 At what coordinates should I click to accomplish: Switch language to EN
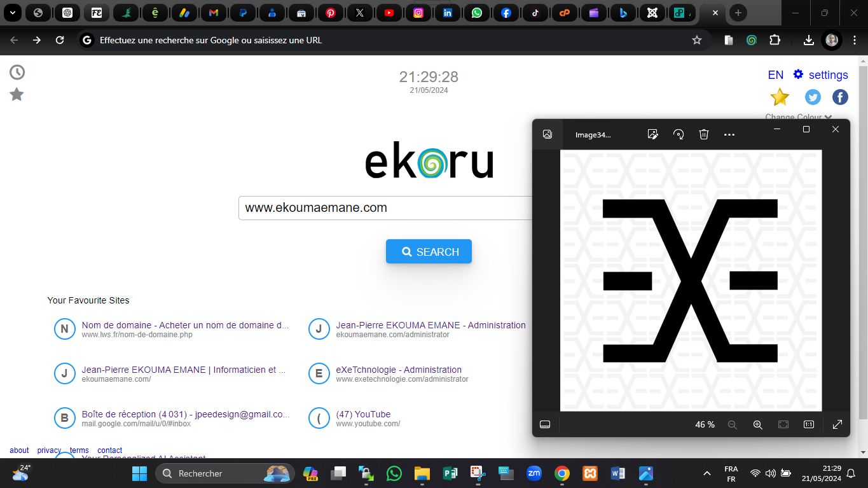click(x=776, y=74)
